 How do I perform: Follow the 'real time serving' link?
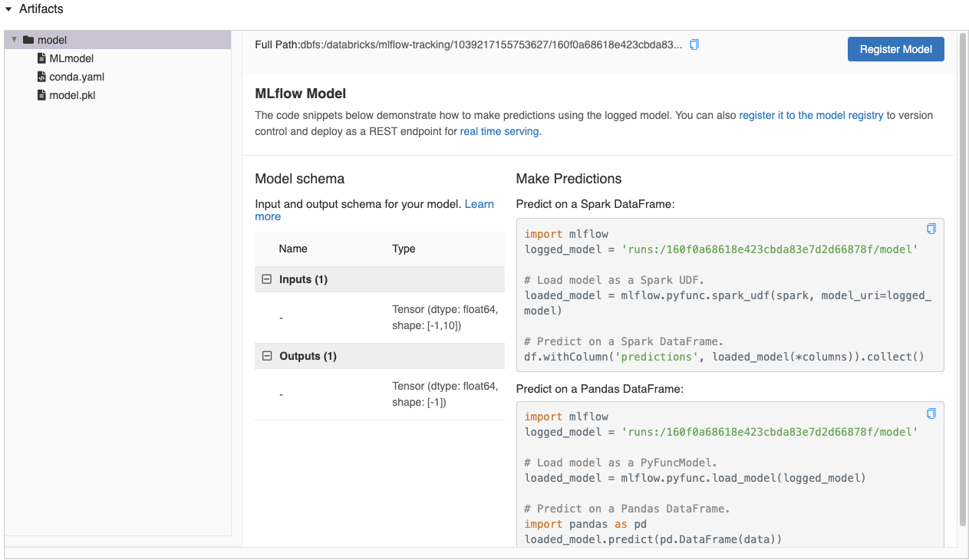[x=499, y=131]
